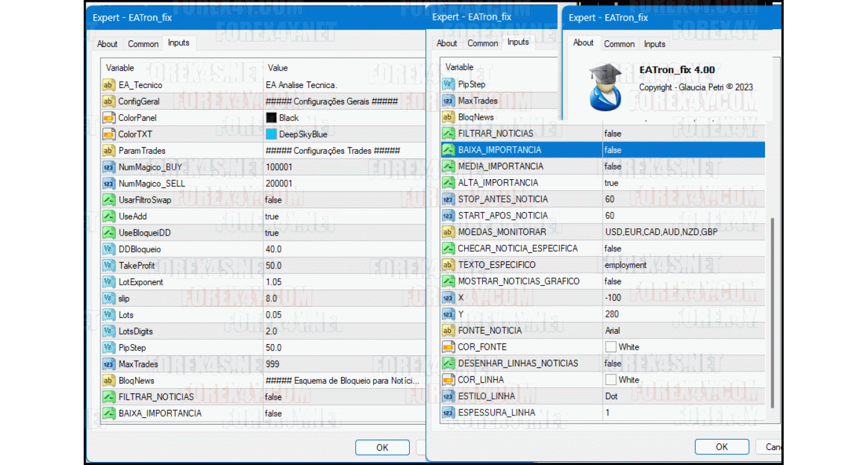Click the 123 icon next to NumMagico_BUY
This screenshot has height=465, width=868.
[x=107, y=167]
